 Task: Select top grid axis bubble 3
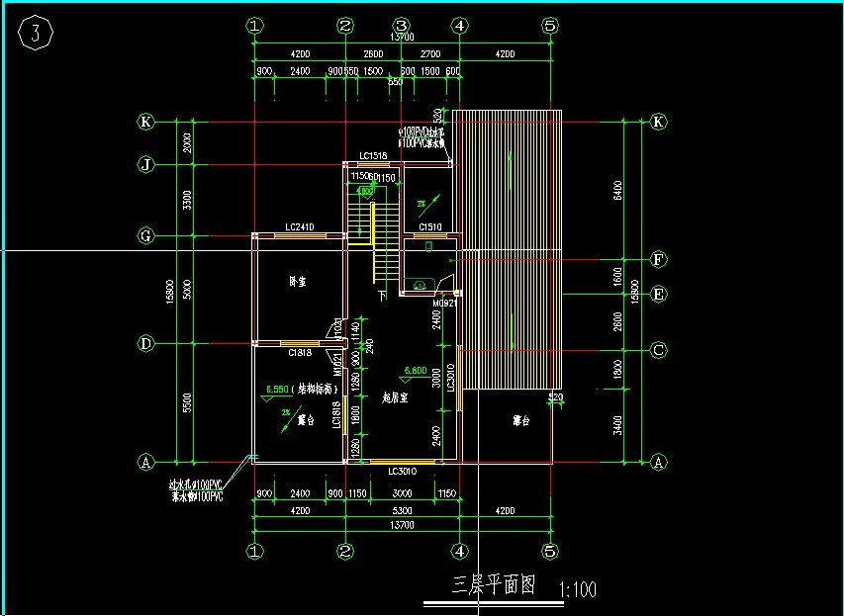click(402, 26)
